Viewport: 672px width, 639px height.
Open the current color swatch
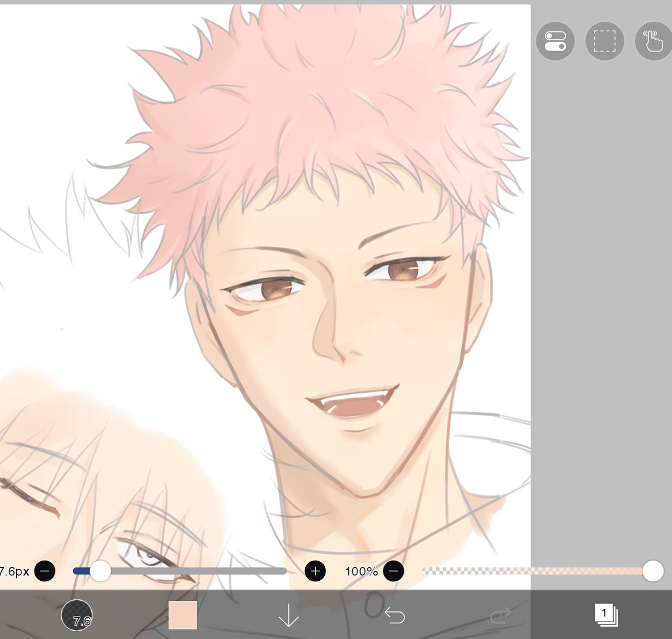pyautogui.click(x=183, y=615)
